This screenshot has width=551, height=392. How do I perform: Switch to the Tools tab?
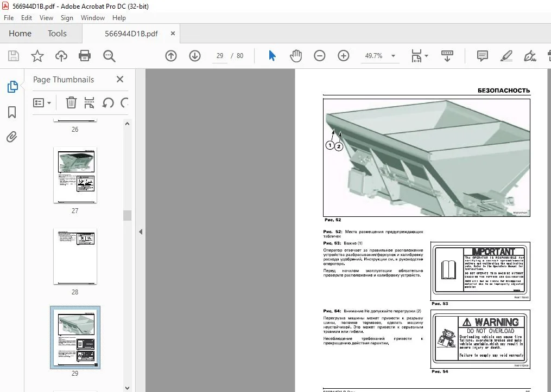57,34
